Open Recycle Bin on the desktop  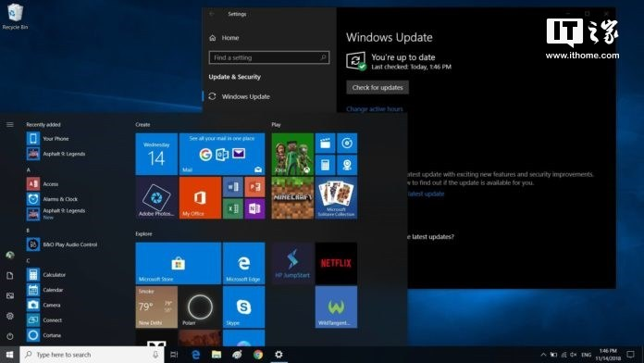[x=15, y=17]
